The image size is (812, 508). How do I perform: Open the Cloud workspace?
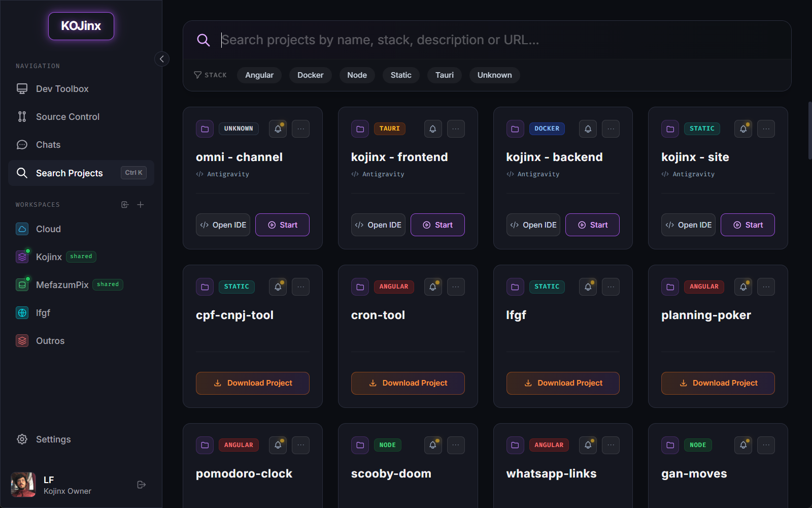[81, 229]
